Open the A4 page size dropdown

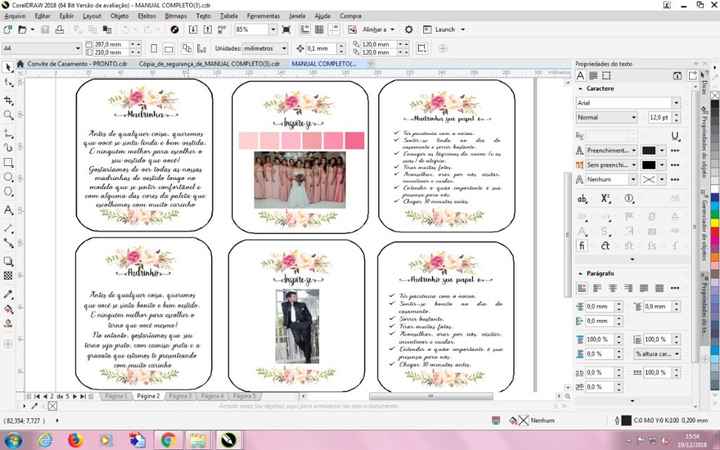pos(77,48)
